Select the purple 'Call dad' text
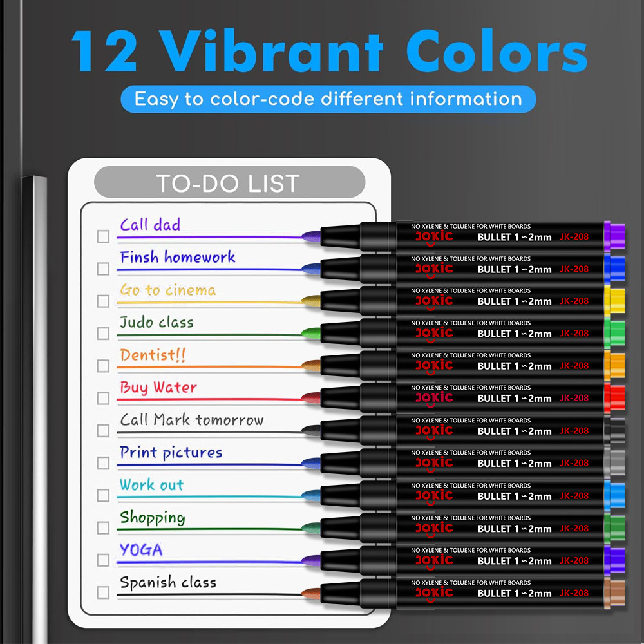644x644 pixels. click(150, 224)
